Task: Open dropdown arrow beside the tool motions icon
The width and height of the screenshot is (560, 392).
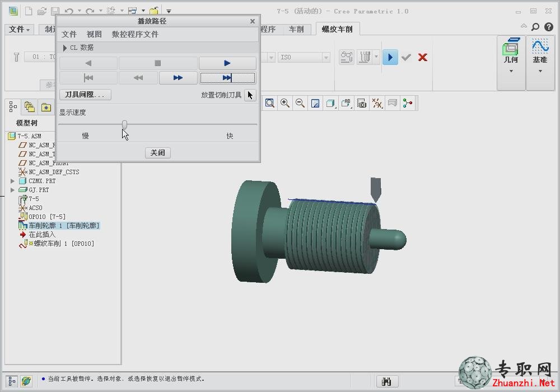Action: (x=376, y=57)
